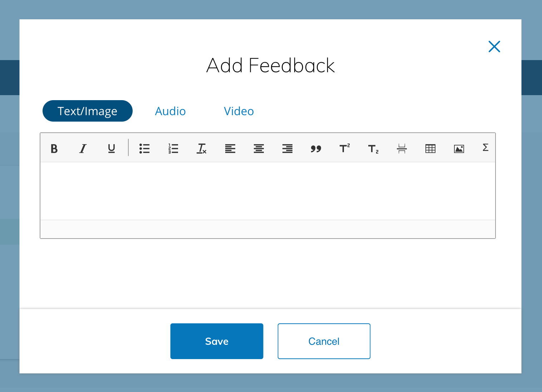This screenshot has width=542, height=392.
Task: Switch to the Audio tab
Action: tap(170, 111)
